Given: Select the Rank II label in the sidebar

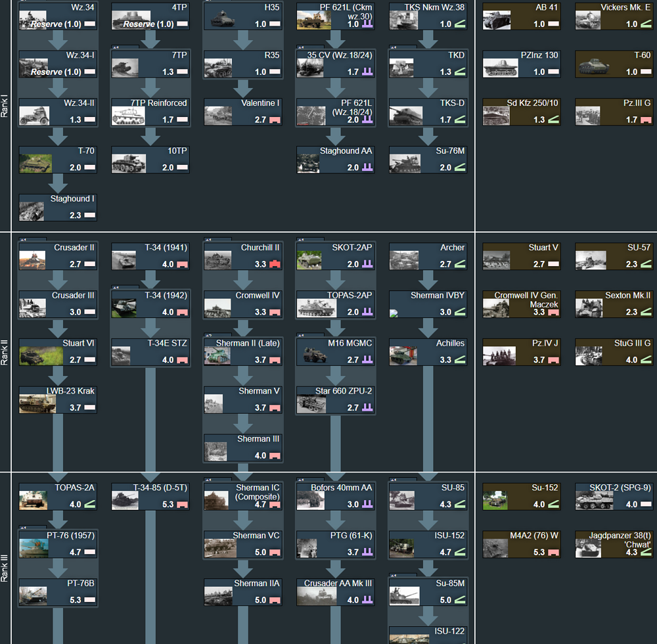Looking at the screenshot, I should (x=5, y=352).
